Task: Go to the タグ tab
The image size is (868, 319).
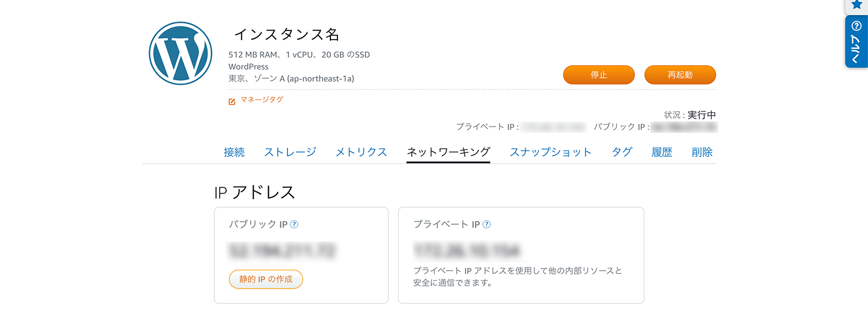Action: [x=622, y=152]
